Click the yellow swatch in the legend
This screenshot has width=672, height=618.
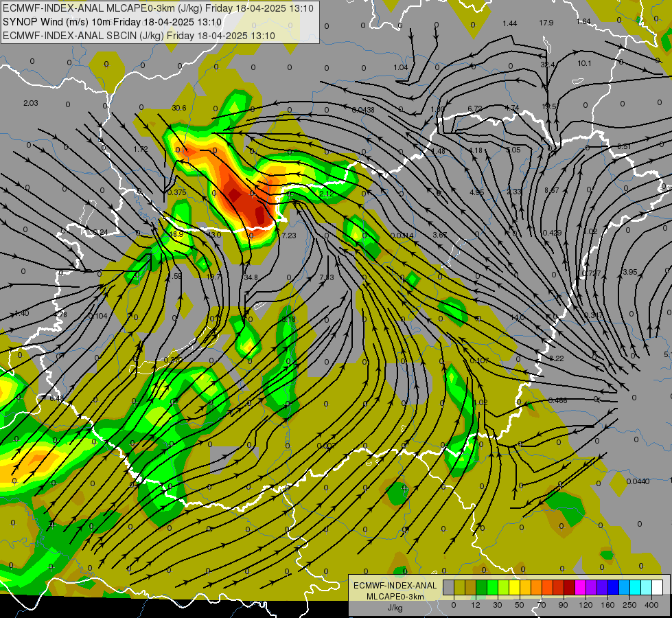pos(515,587)
